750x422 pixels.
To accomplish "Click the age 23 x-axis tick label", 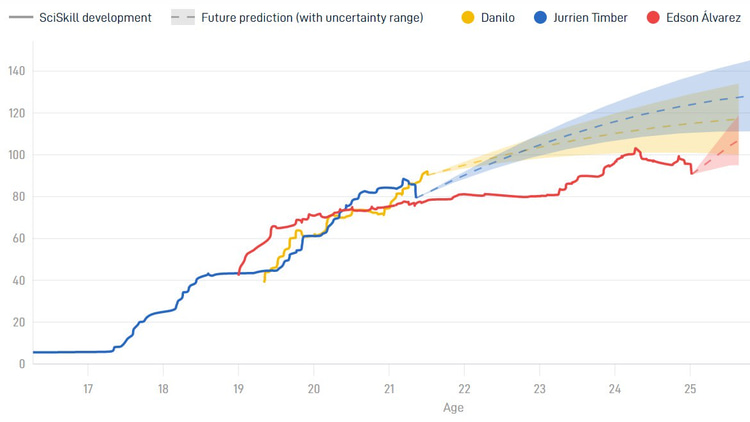I will tap(540, 389).
